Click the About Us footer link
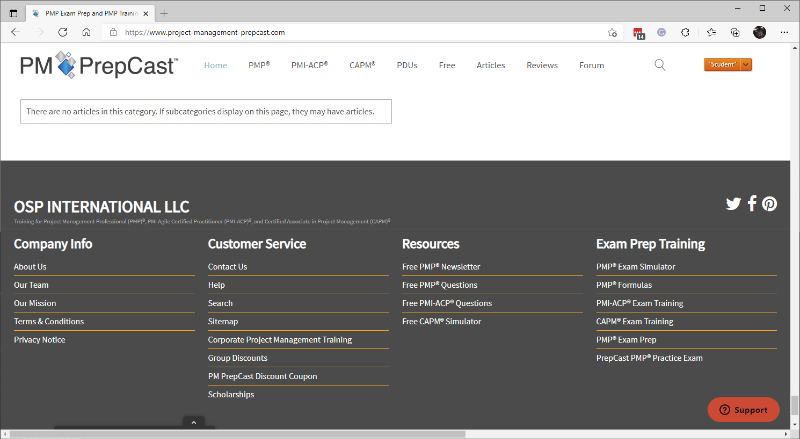The image size is (800, 439). pos(30,267)
